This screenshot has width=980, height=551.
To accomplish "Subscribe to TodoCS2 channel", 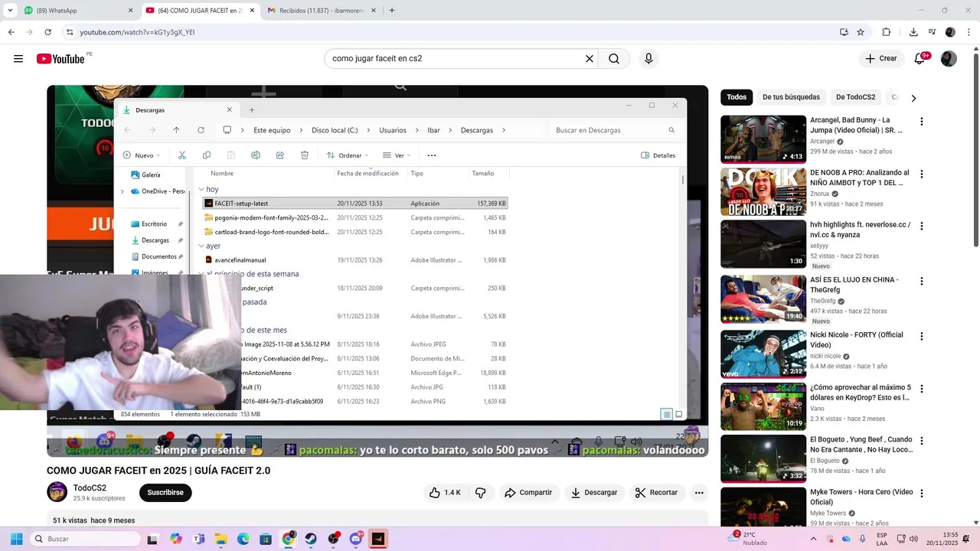I will [165, 493].
